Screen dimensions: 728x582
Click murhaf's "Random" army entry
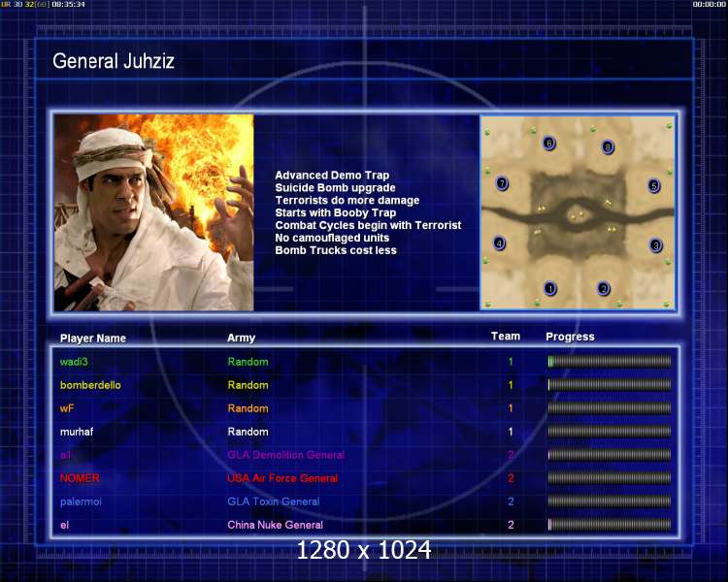(248, 432)
